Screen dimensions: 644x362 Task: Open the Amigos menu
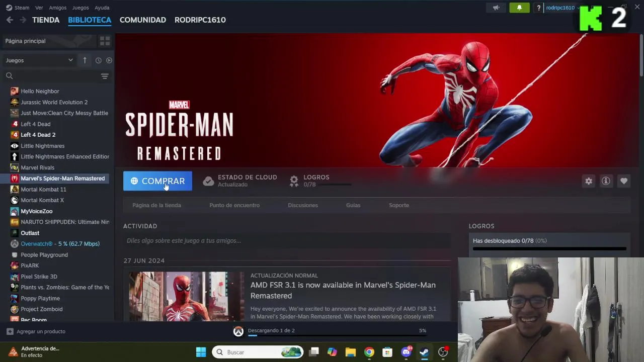pyautogui.click(x=58, y=8)
